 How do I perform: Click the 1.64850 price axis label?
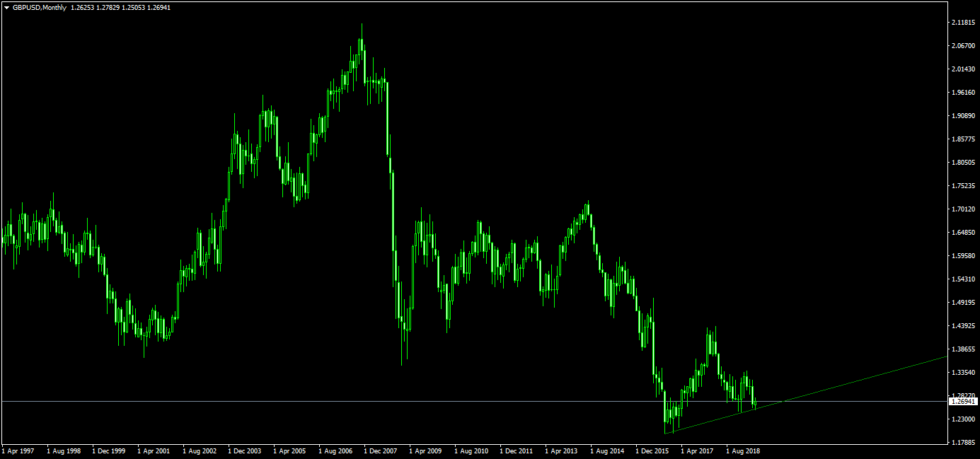coord(963,233)
